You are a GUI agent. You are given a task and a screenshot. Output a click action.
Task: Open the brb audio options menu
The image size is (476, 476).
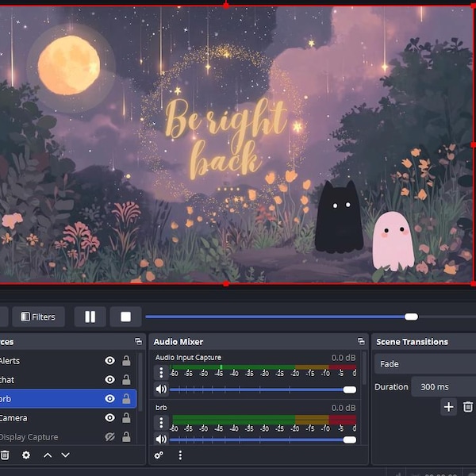coord(161,423)
